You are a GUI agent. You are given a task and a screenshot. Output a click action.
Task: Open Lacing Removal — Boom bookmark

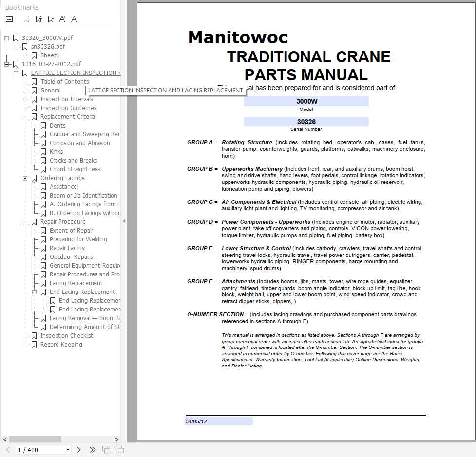click(x=84, y=318)
